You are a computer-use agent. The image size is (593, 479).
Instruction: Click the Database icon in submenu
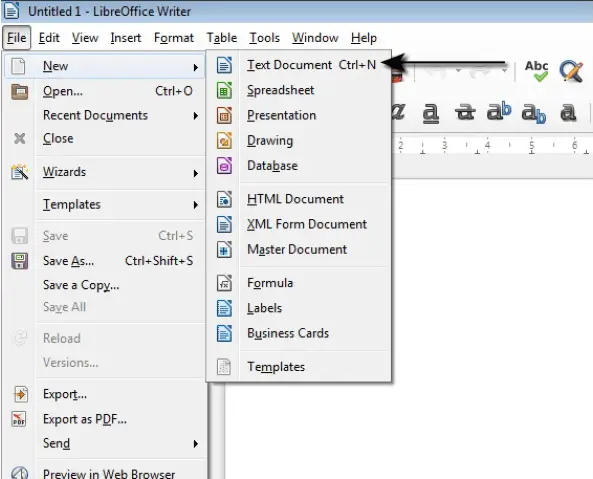224,166
